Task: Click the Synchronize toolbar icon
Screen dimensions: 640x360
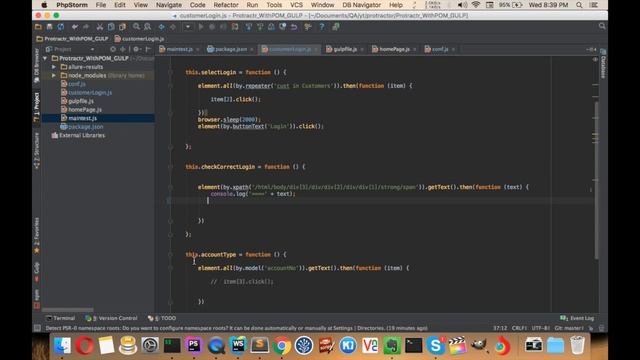Action: [61, 27]
